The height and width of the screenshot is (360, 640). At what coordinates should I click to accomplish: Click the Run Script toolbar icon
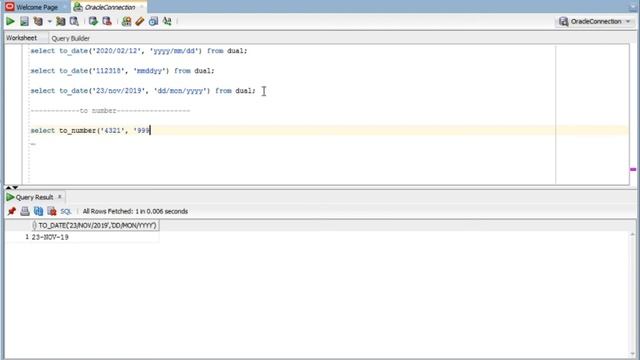click(24, 22)
